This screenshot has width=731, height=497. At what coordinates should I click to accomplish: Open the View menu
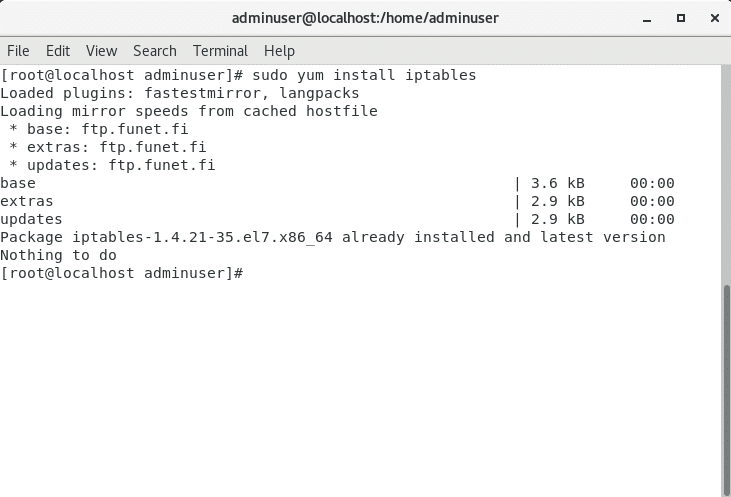point(101,50)
